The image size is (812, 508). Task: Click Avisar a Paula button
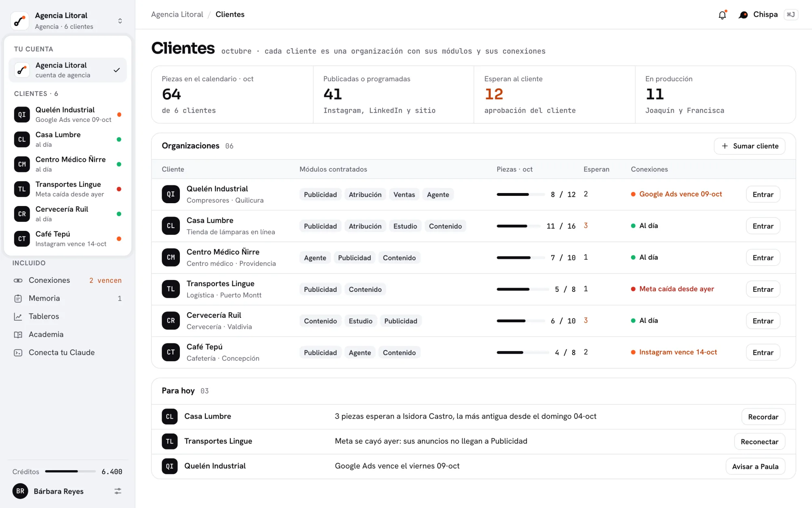click(x=755, y=467)
